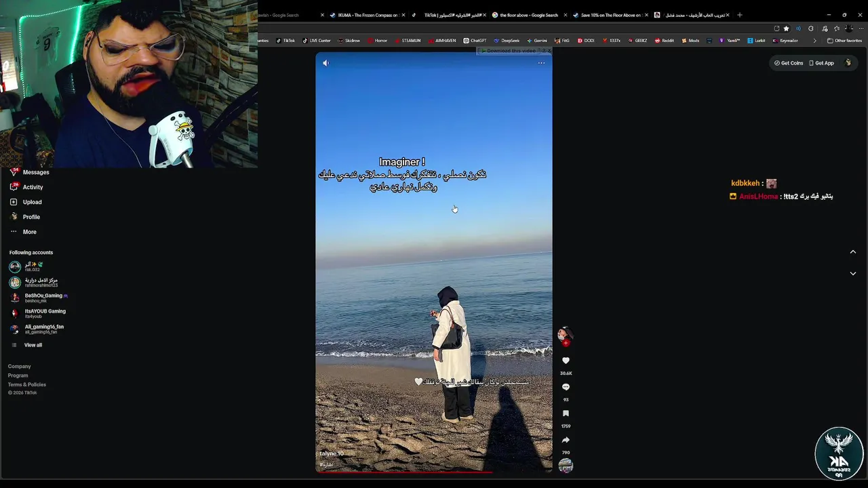
Task: Open followed account rahimorahimo123
Action: pos(34,282)
